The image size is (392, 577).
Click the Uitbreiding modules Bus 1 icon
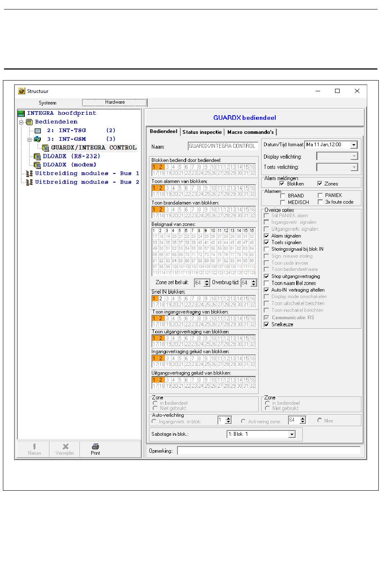(x=29, y=173)
